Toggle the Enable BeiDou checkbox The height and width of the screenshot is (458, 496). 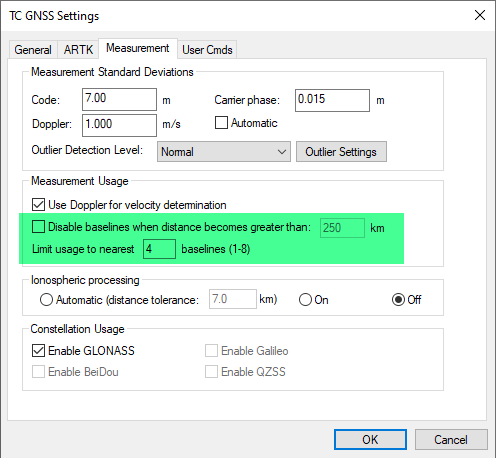click(x=38, y=371)
